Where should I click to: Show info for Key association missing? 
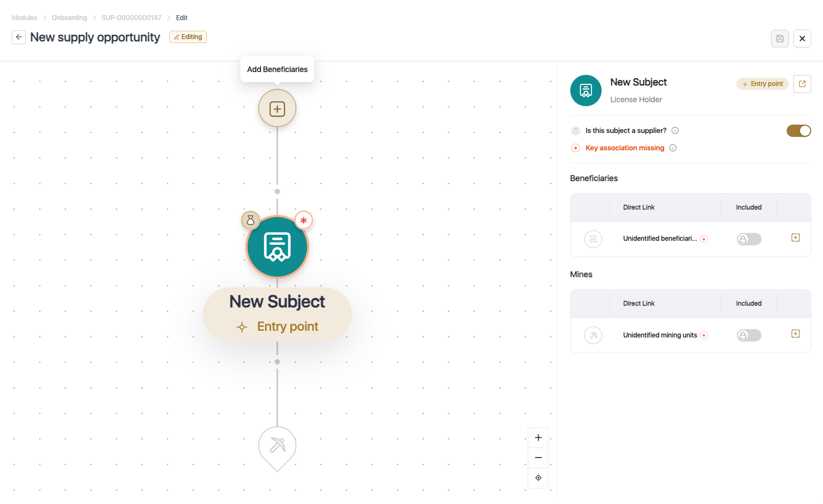[x=673, y=148]
